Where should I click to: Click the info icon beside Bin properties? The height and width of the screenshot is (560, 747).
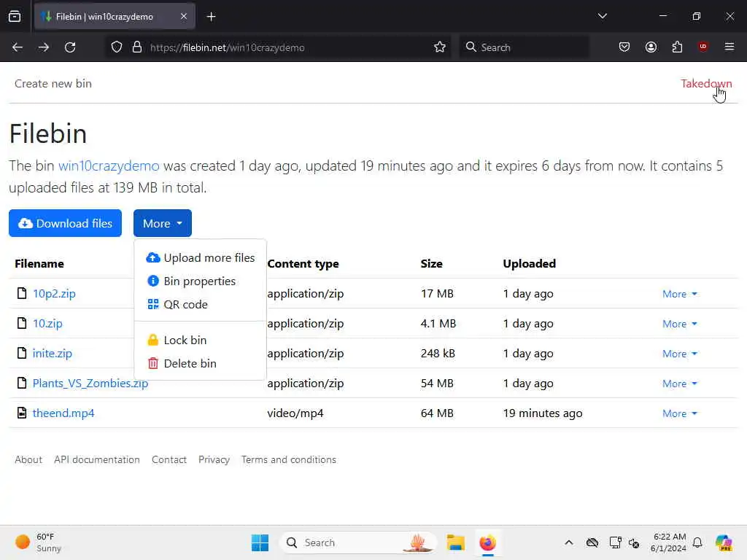(153, 281)
